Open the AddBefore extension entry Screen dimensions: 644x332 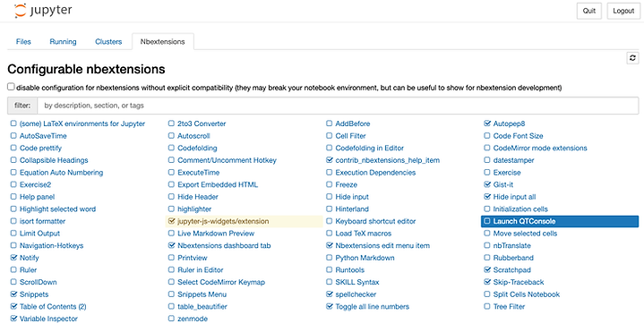tap(352, 123)
